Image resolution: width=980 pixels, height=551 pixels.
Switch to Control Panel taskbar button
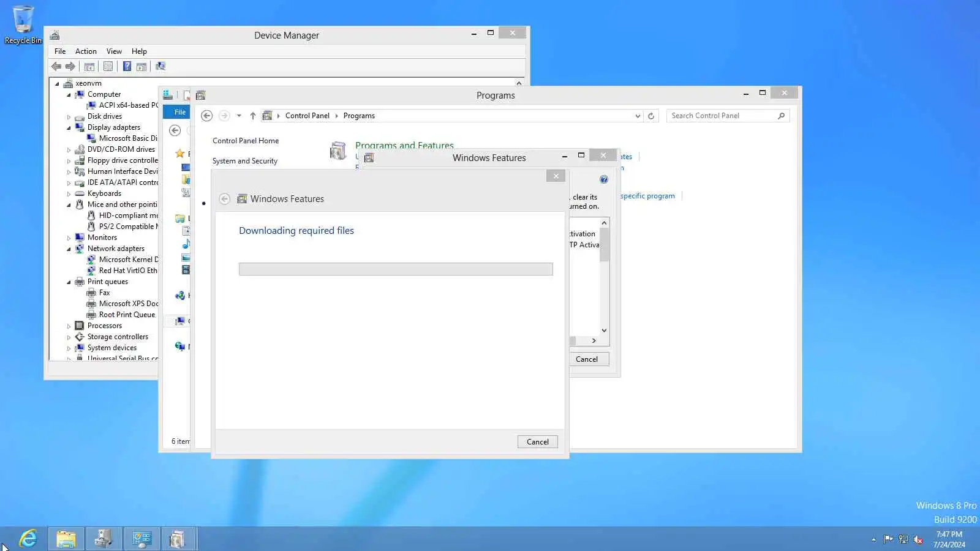point(141,539)
